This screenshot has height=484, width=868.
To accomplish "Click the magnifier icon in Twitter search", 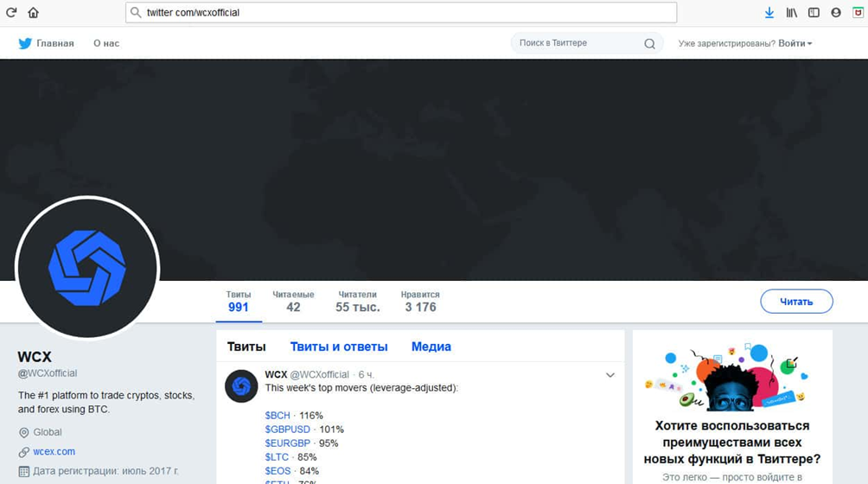I will pyautogui.click(x=650, y=43).
